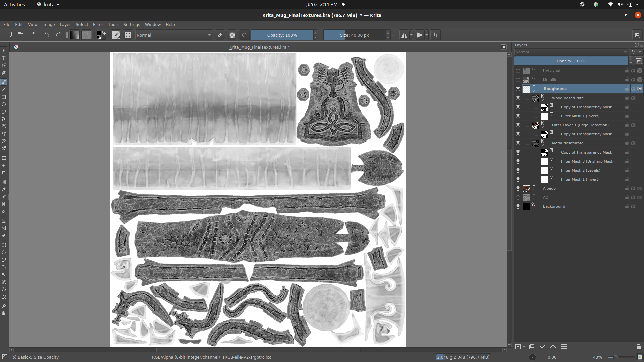This screenshot has height=362, width=644.
Task: Open the Zoom tool
Action: [4, 306]
